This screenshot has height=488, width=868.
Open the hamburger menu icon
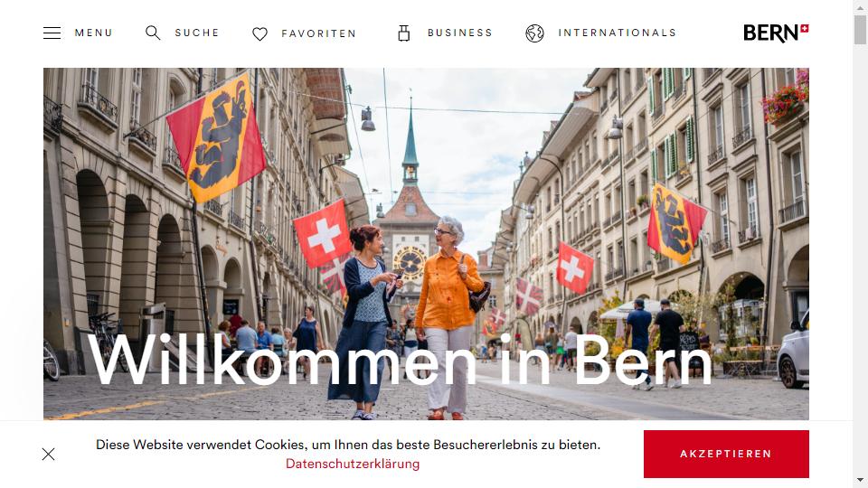click(x=52, y=33)
